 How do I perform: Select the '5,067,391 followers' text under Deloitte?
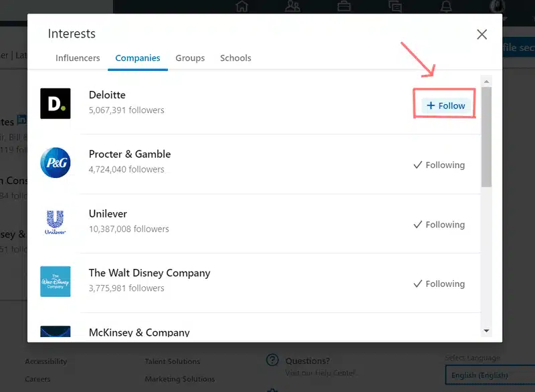[x=126, y=110]
